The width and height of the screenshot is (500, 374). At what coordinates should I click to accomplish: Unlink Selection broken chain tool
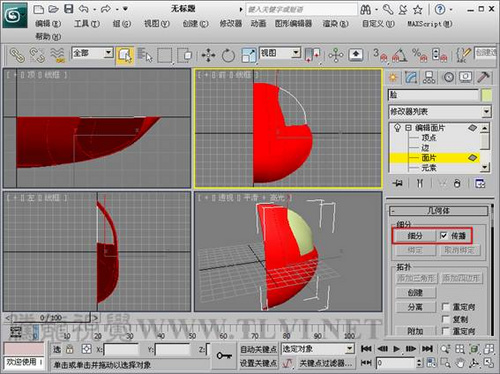click(x=37, y=55)
